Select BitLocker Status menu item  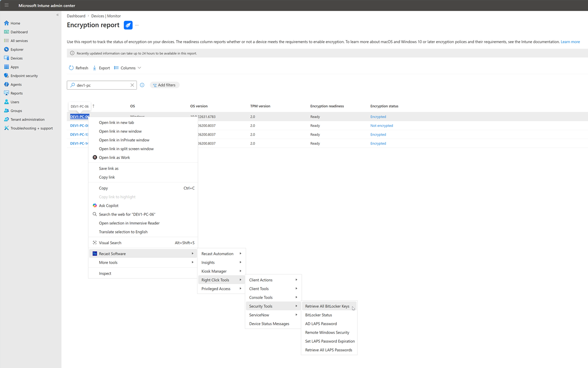coord(329,315)
